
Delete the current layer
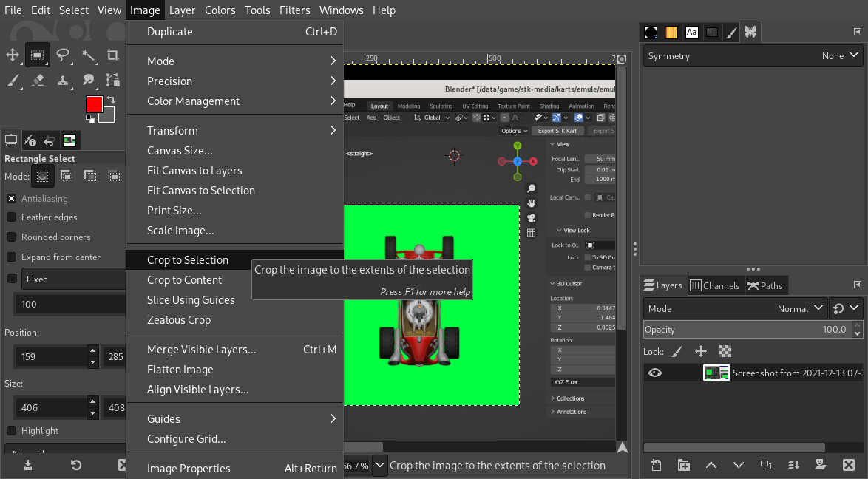(x=849, y=465)
